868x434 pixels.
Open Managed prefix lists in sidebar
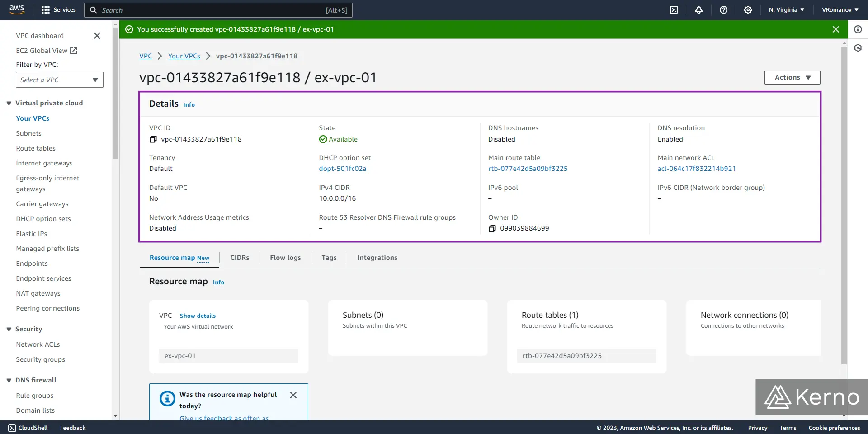click(47, 249)
